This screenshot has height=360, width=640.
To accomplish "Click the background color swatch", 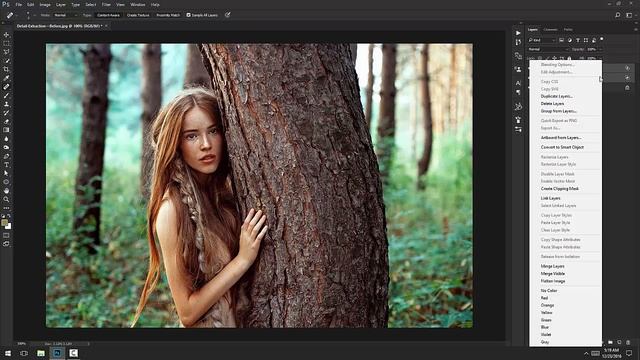I will 9,226.
